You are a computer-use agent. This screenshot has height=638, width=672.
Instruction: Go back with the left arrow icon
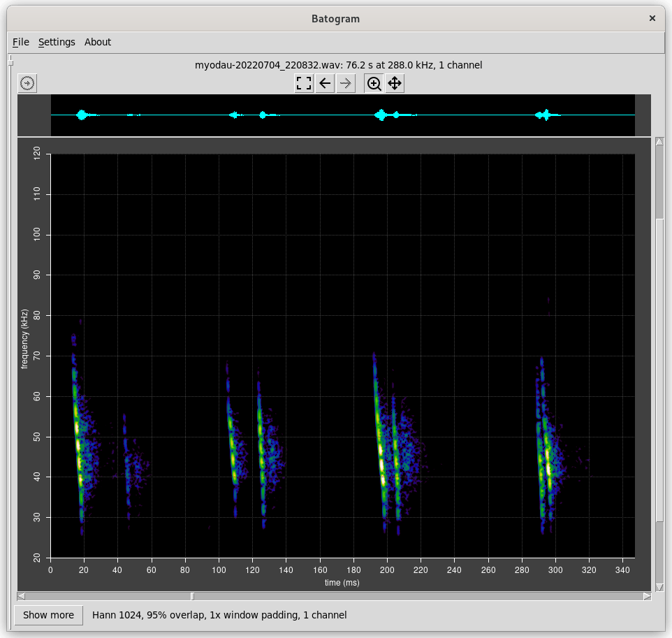point(325,84)
